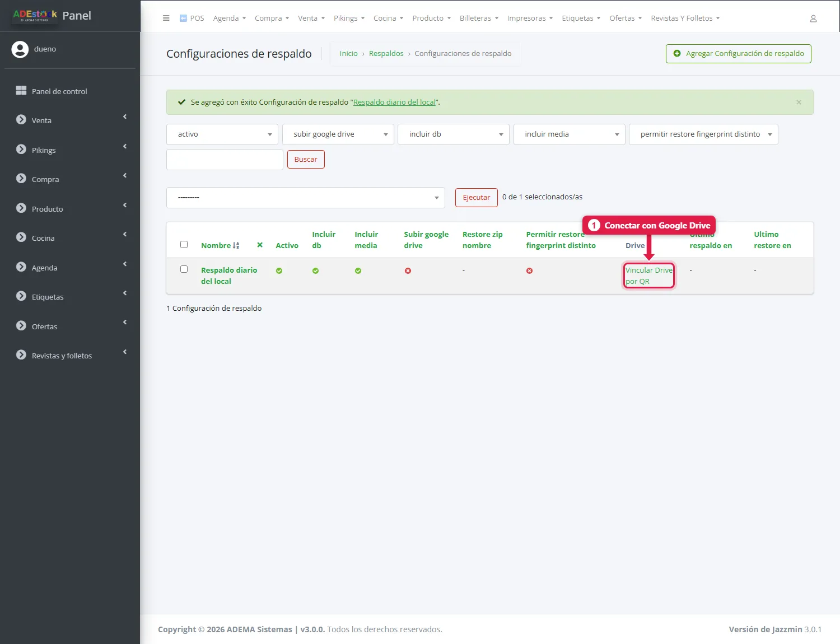Click the search text field
Screen dimensions: 840x644
[225, 160]
